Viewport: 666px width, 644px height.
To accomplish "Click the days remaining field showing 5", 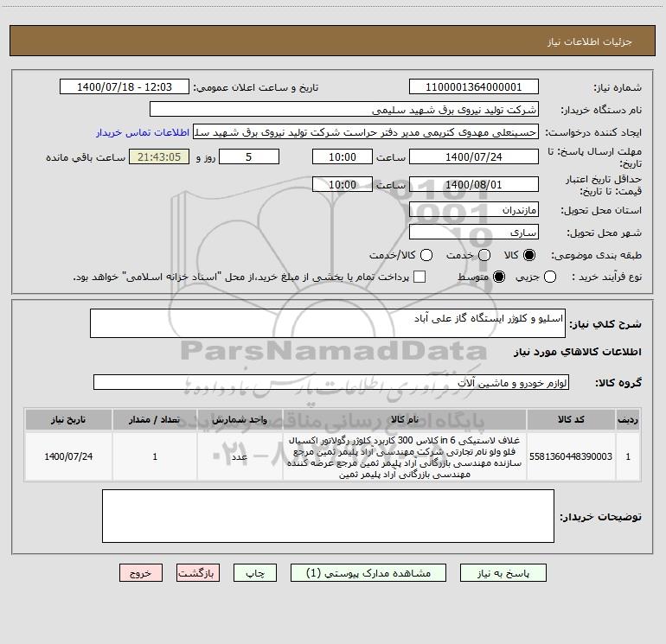I will (x=249, y=156).
